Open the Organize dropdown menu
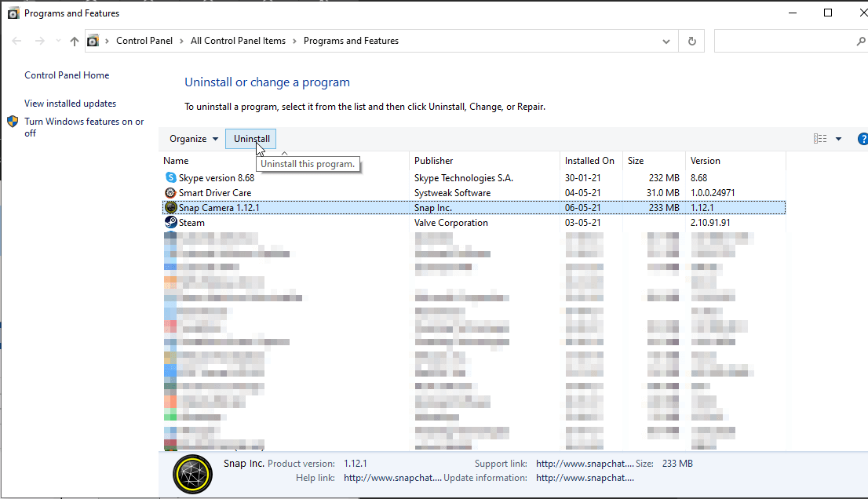 tap(194, 139)
